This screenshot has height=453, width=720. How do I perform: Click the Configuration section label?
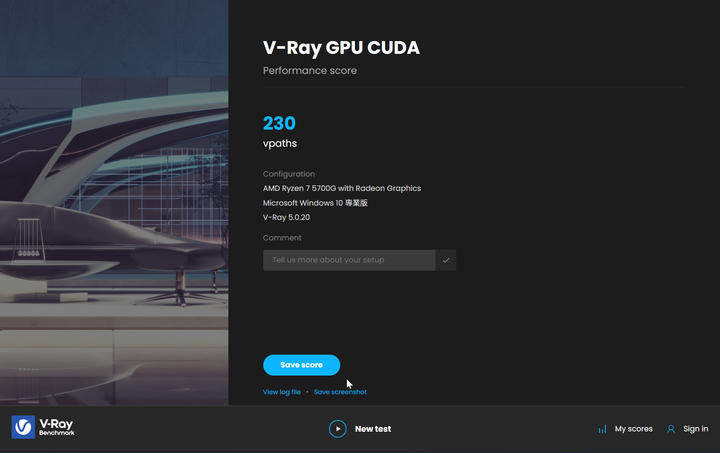289,174
